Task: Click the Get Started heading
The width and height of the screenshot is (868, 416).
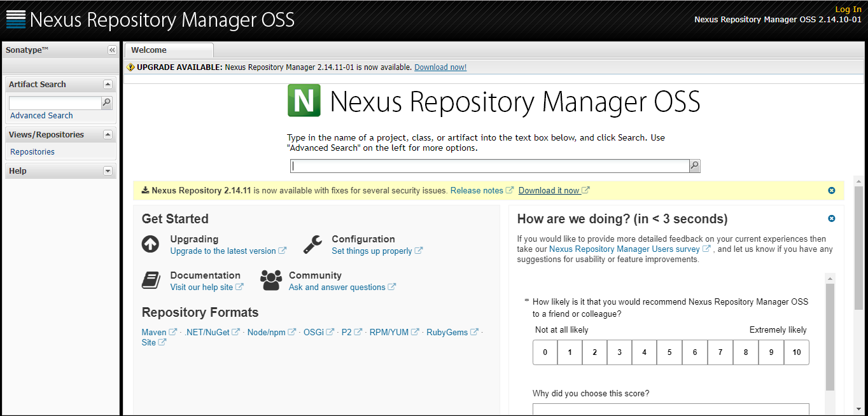Action: pyautogui.click(x=175, y=219)
